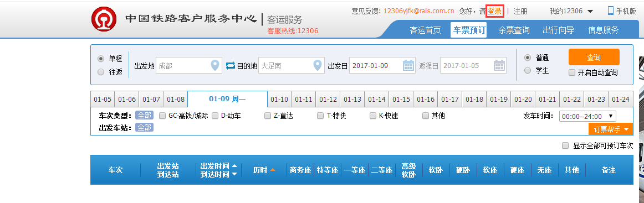The width and height of the screenshot is (644, 203).
Task: Select date tab 01-13
Action: pyautogui.click(x=352, y=99)
